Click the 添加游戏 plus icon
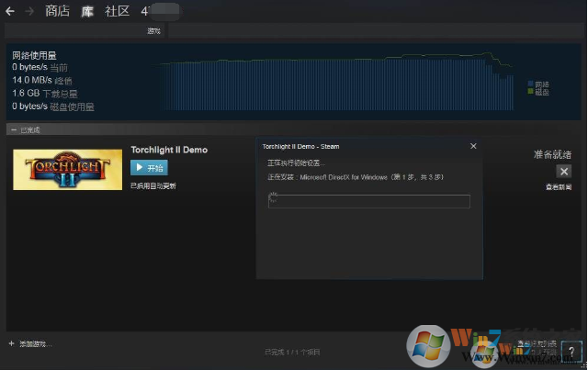Screen dimensions: 588x370 point(11,343)
